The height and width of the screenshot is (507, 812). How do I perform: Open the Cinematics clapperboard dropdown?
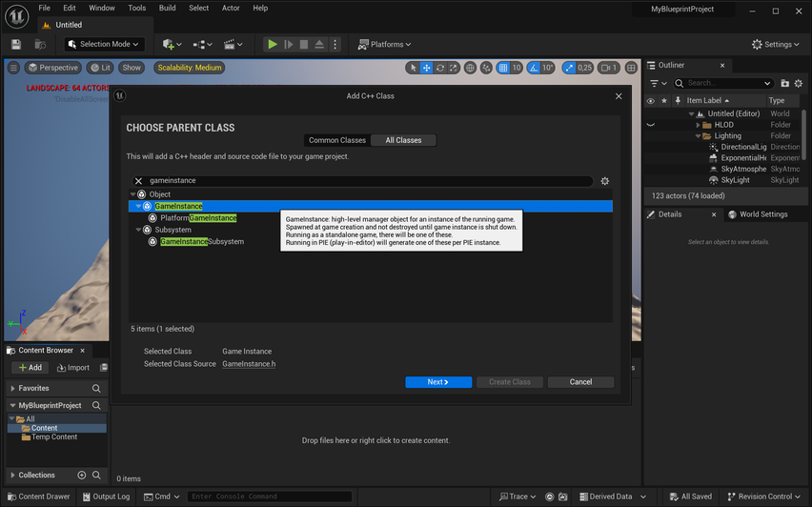pyautogui.click(x=233, y=45)
